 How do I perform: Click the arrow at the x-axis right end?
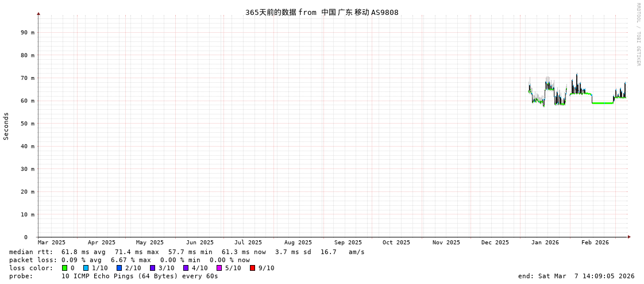[x=629, y=237]
